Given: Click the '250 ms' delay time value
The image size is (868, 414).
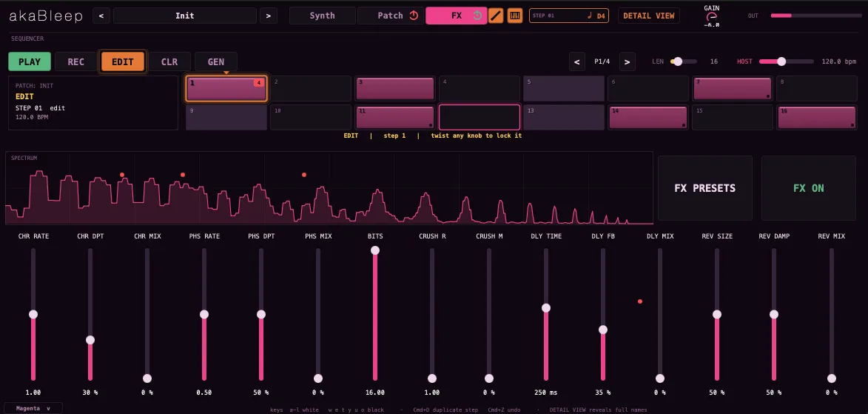Looking at the screenshot, I should click(x=546, y=393).
